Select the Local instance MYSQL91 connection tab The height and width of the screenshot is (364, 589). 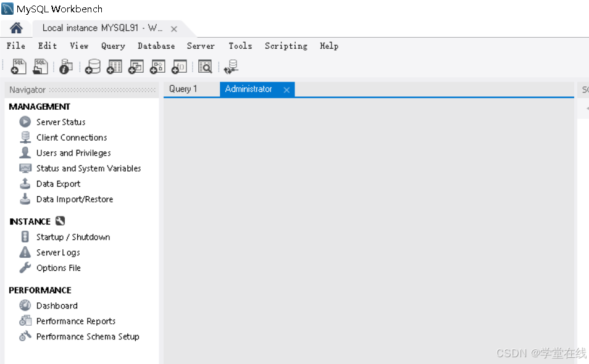pyautogui.click(x=102, y=28)
